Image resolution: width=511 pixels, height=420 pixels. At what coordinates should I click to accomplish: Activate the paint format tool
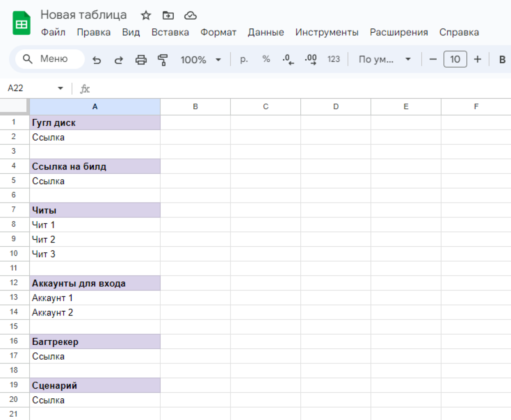(x=162, y=60)
